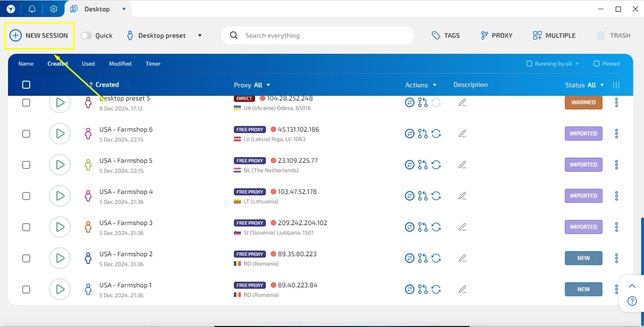The height and width of the screenshot is (327, 644).
Task: Click the help question mark icon
Action: click(632, 301)
